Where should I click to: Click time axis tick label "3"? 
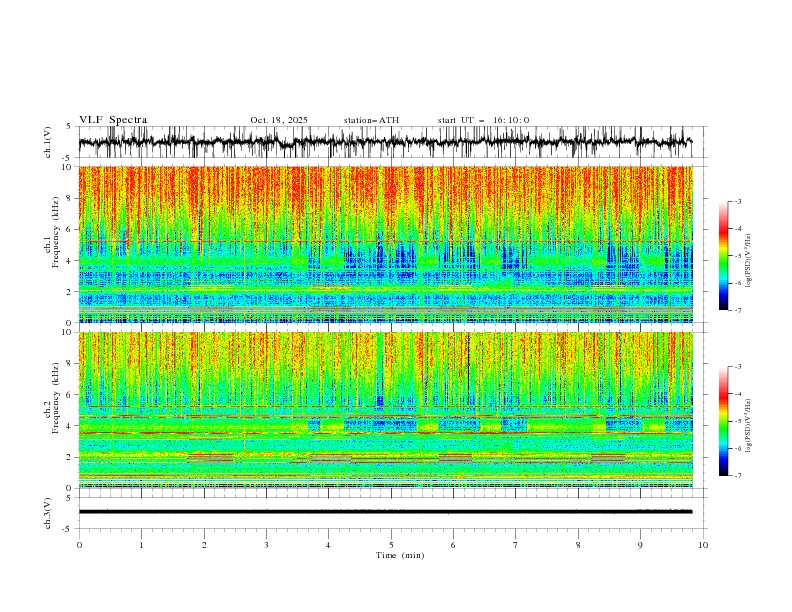coord(266,545)
